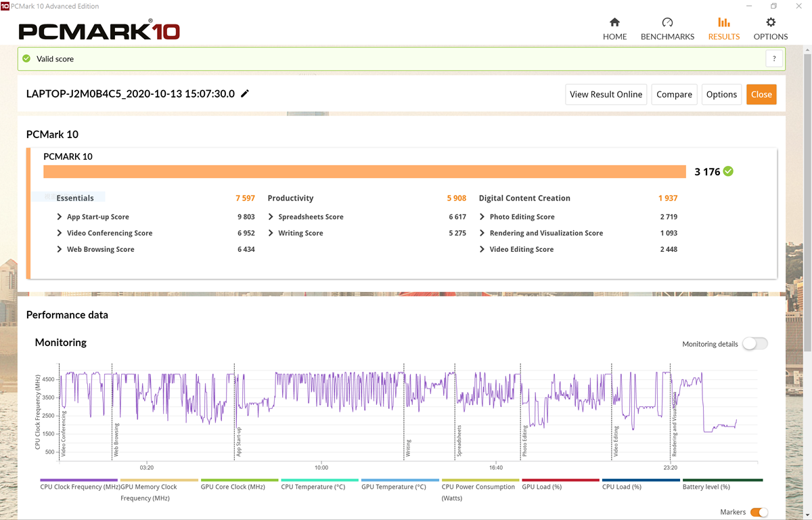This screenshot has width=812, height=520.
Task: Click the pencil icon to rename the result
Action: 245,94
